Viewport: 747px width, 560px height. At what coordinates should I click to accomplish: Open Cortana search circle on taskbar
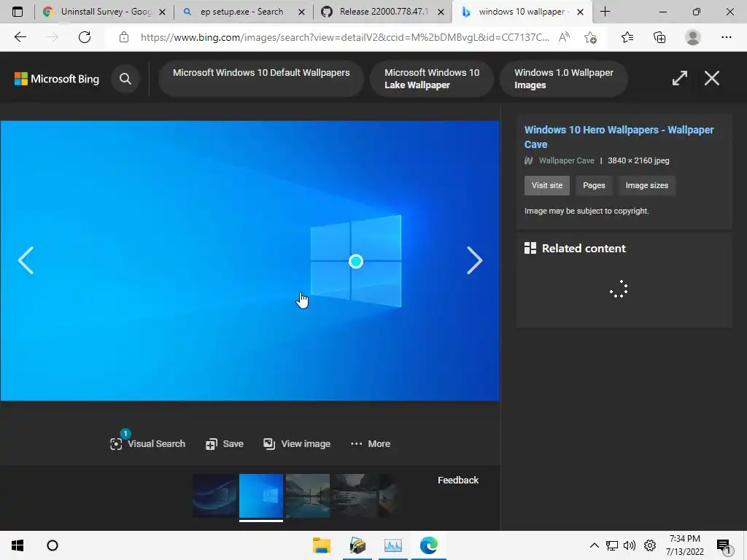point(53,545)
